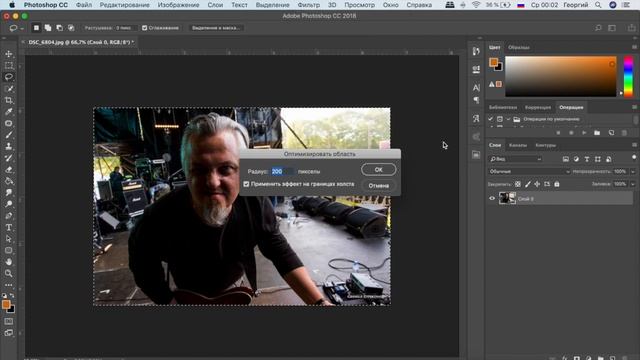Open the Layers panel options menu
640x360 pixels.
coord(634,145)
